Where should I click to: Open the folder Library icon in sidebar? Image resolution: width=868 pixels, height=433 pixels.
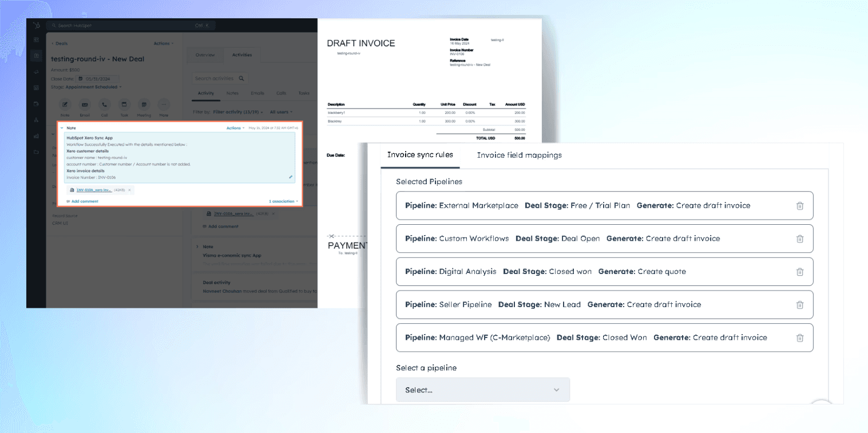[37, 152]
